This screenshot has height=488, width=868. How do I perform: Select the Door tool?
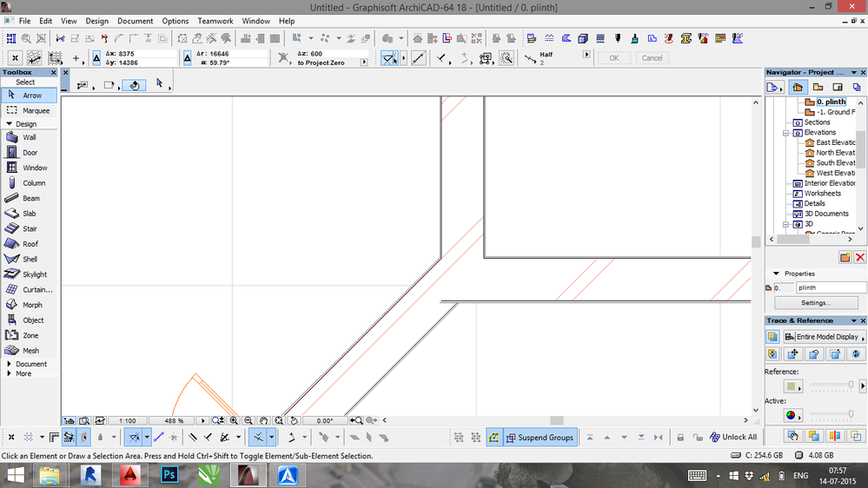coord(30,153)
